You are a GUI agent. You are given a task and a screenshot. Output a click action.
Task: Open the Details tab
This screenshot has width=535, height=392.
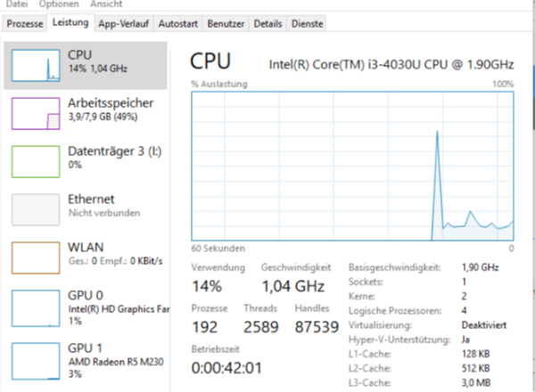click(x=267, y=23)
